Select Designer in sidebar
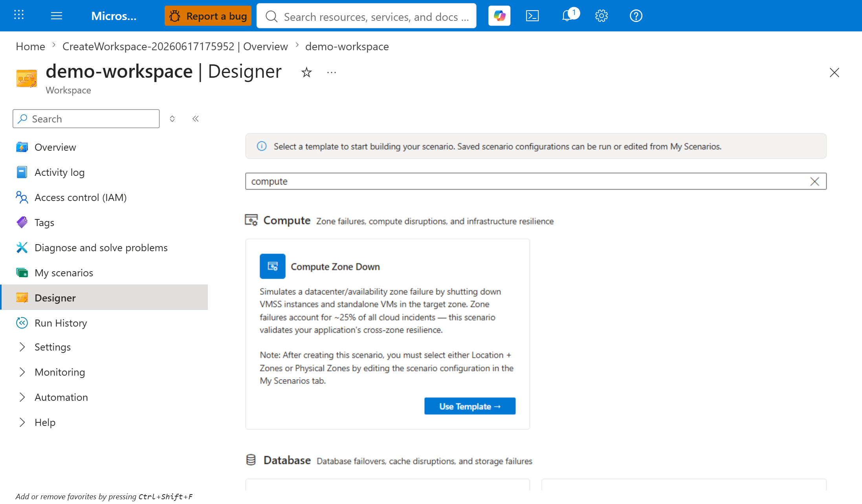Viewport: 862px width, 504px height. [x=105, y=298]
